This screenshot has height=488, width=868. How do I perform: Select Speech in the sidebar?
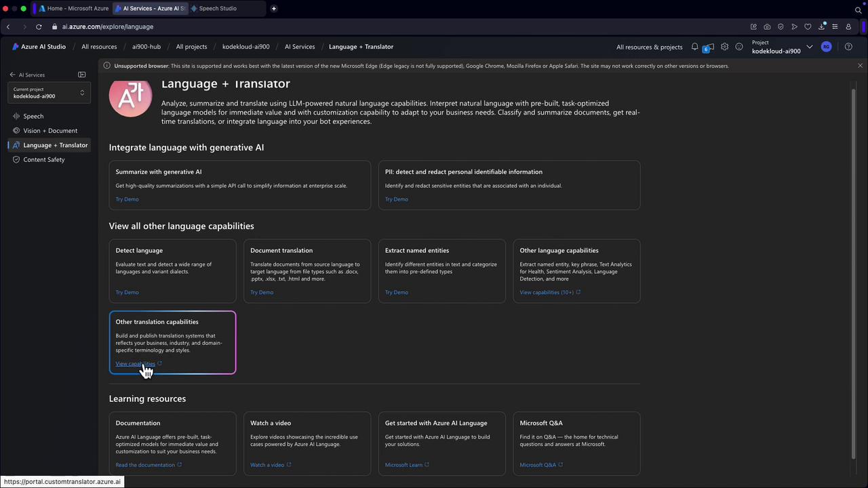(33, 116)
